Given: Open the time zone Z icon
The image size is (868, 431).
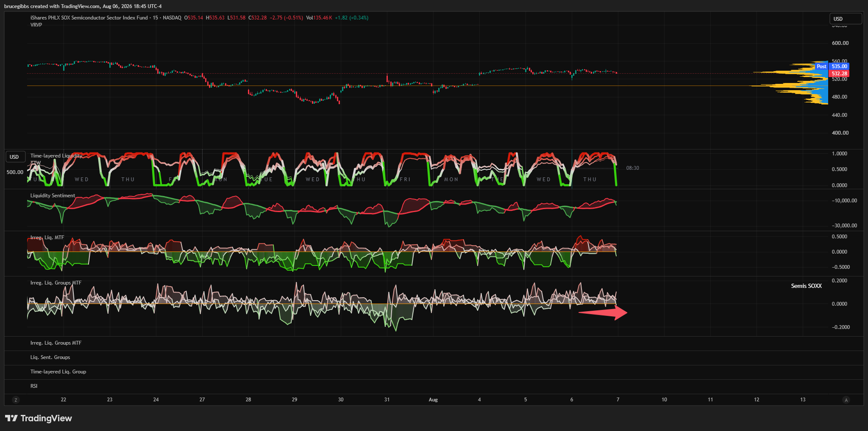Looking at the screenshot, I should pos(16,400).
